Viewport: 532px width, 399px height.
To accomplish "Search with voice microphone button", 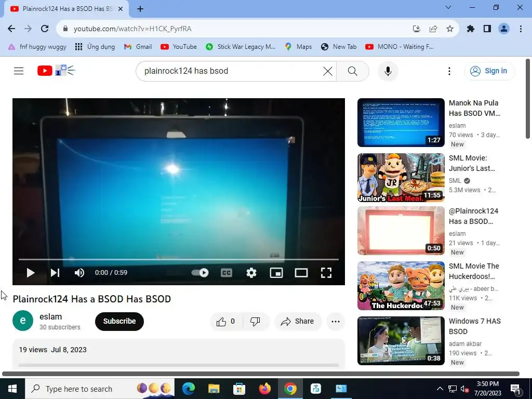I will 388,71.
